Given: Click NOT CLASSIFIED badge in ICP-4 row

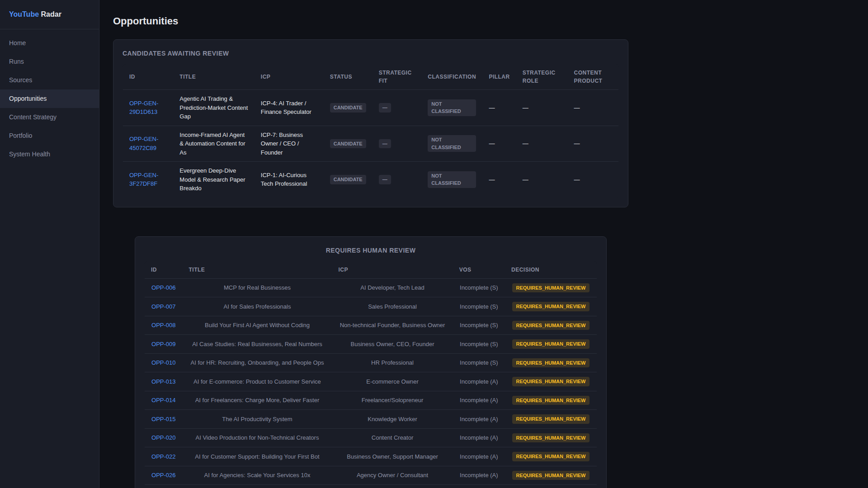Looking at the screenshot, I should [452, 108].
